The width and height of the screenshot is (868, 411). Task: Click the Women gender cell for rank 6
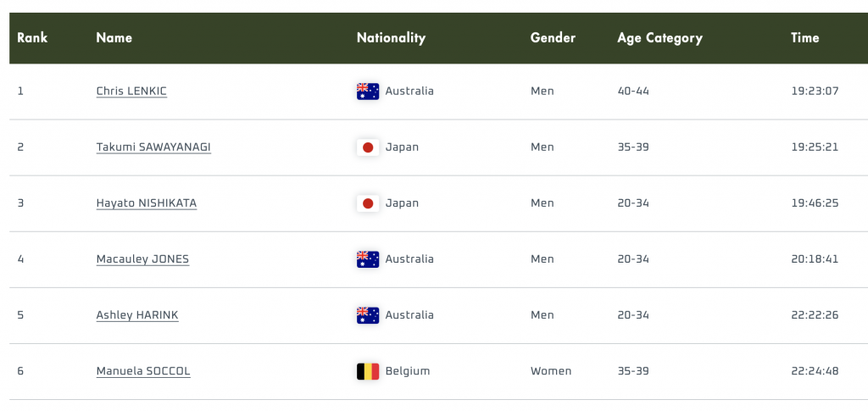pyautogui.click(x=551, y=371)
